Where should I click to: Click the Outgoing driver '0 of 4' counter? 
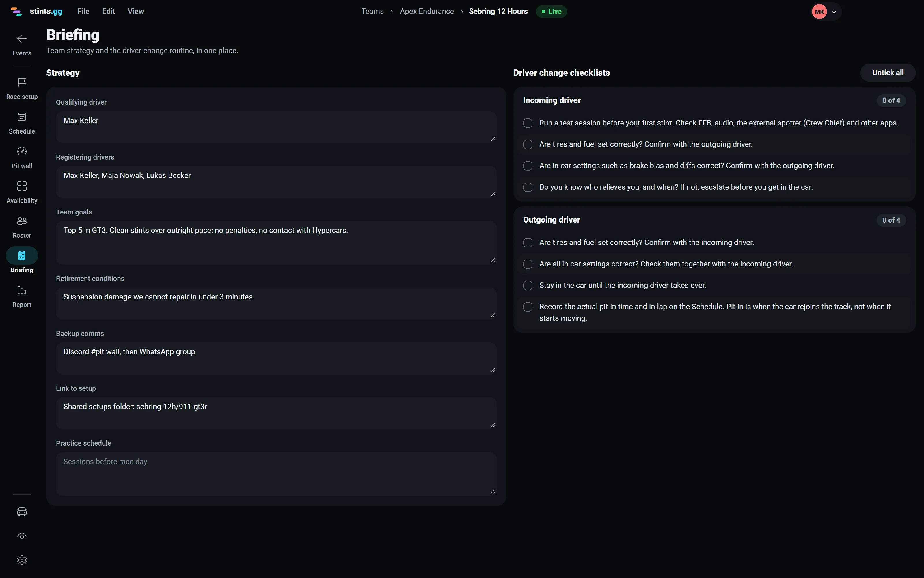(891, 220)
